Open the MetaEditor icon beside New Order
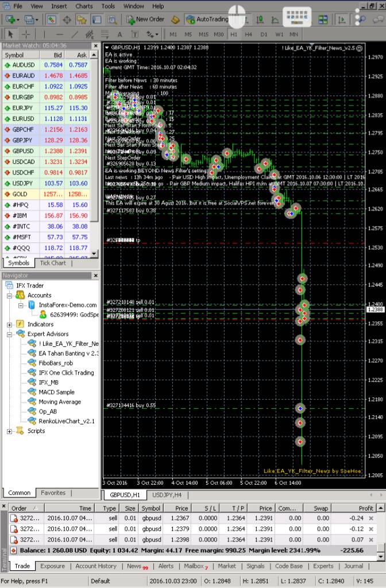Image resolution: width=386 pixels, height=588 pixels. point(175,19)
